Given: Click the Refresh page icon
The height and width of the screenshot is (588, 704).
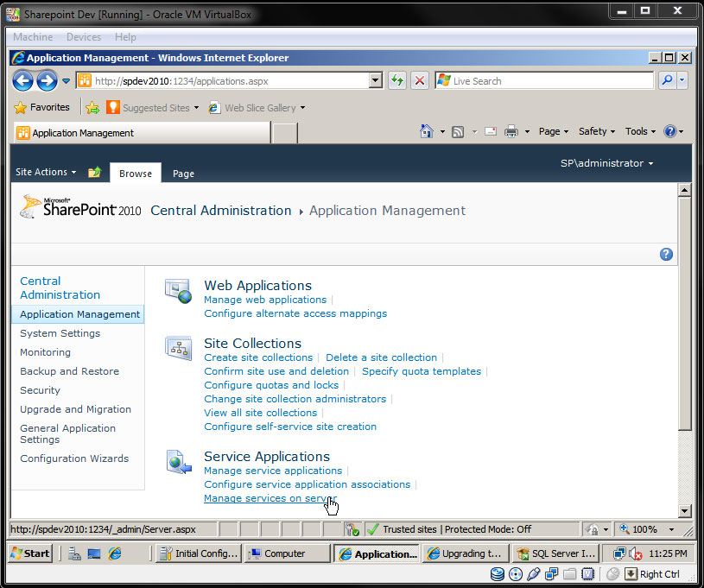Looking at the screenshot, I should pos(397,81).
